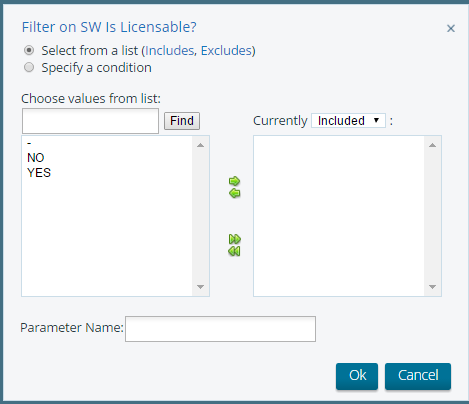Viewport: 469px width, 404px height.
Task: Move selected value to Included list
Action: pos(234,181)
